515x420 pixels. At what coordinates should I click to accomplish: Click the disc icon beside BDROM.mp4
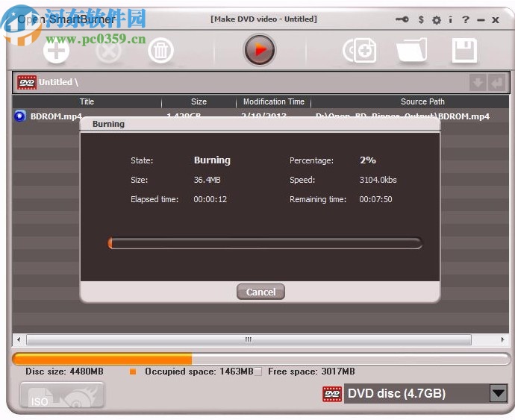tap(20, 116)
